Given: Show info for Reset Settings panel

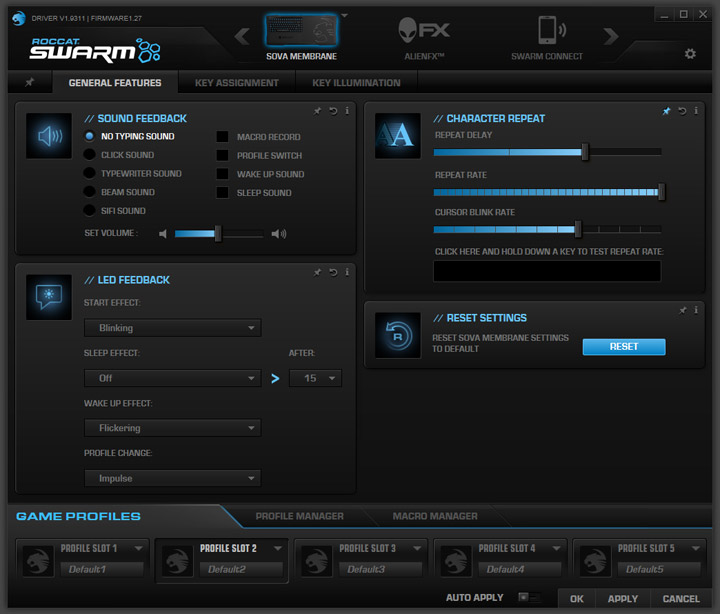Looking at the screenshot, I should (x=696, y=310).
